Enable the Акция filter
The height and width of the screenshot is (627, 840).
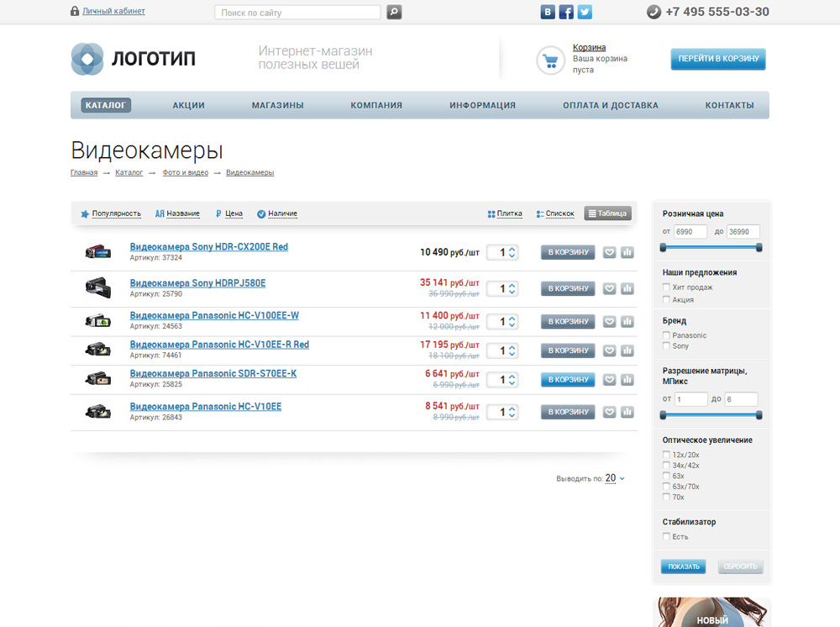[x=666, y=299]
